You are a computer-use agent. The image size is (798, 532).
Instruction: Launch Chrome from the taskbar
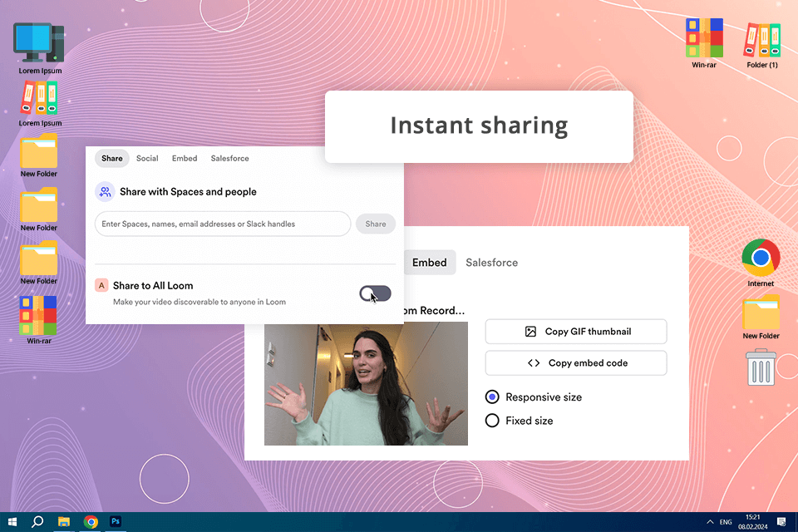[x=91, y=522]
